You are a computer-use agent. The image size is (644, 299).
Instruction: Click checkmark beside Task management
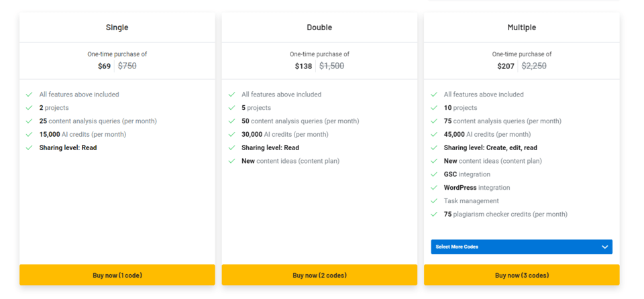(x=434, y=201)
